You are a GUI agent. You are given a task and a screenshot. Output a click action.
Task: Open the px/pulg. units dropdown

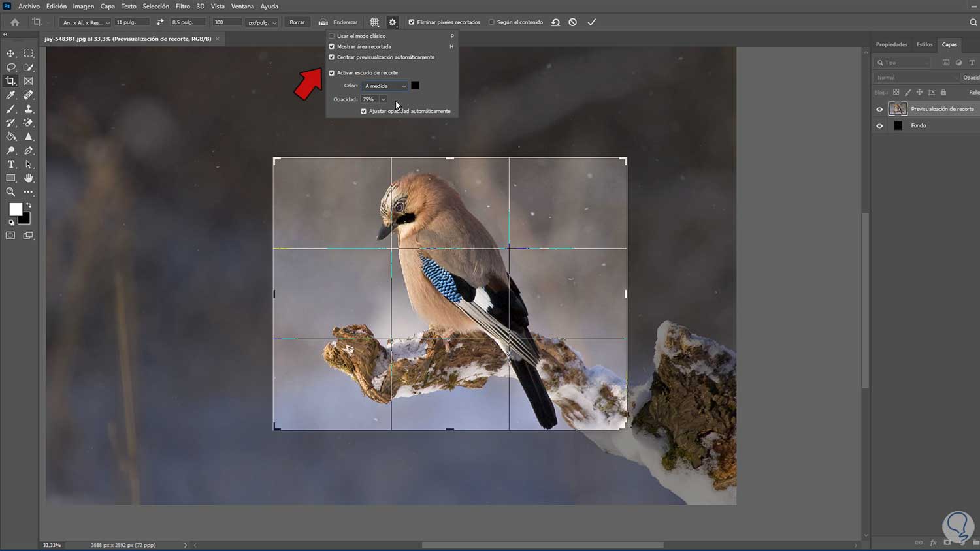(x=263, y=22)
